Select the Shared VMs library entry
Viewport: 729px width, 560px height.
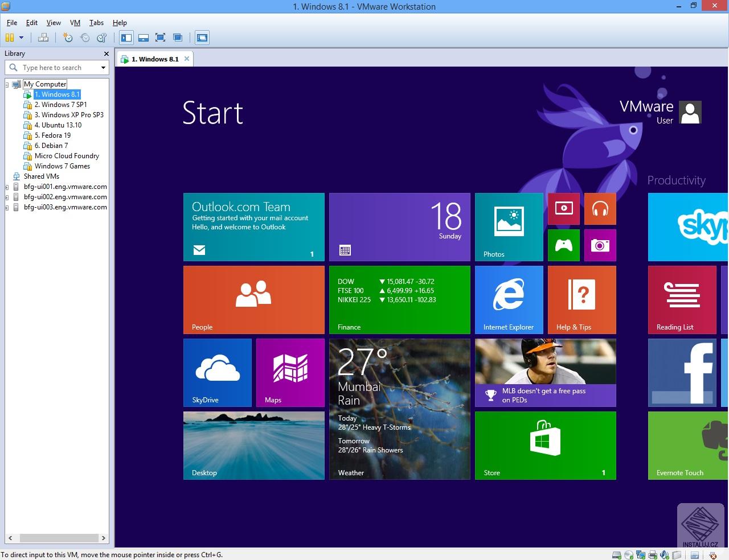[x=41, y=176]
